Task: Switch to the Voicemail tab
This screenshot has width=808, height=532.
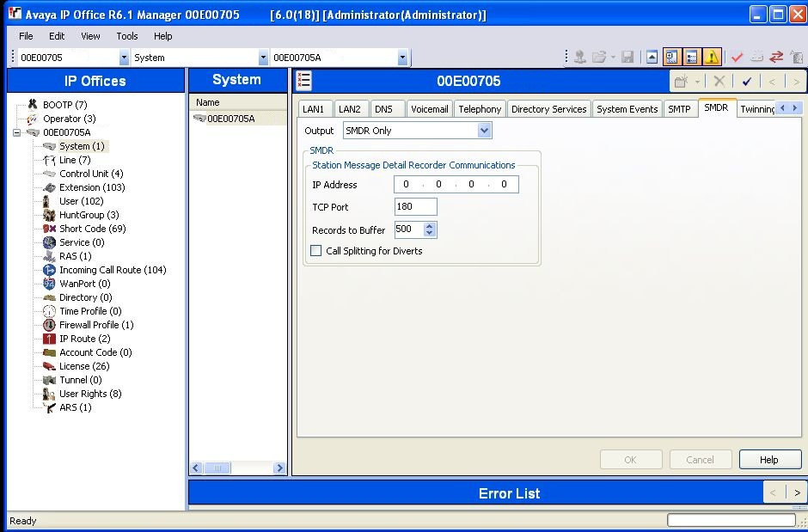Action: (429, 109)
